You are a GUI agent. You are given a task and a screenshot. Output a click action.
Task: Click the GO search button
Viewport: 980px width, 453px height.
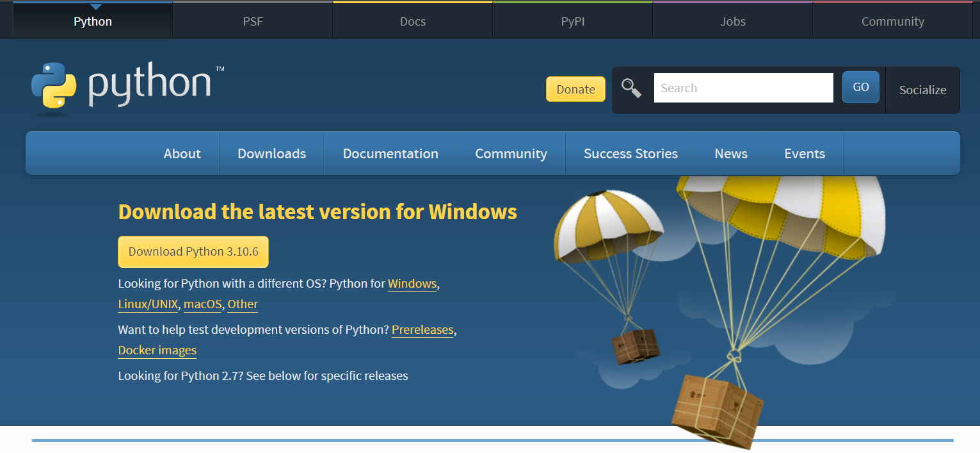(x=861, y=87)
